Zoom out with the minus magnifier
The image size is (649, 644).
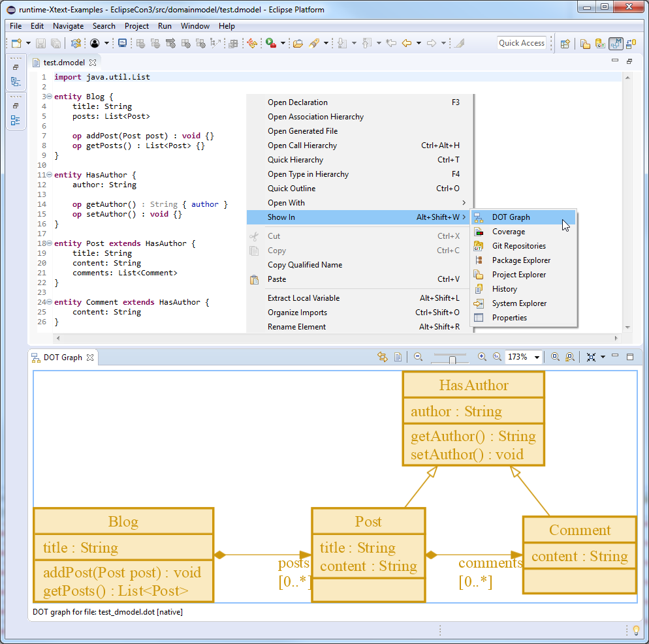pos(418,356)
